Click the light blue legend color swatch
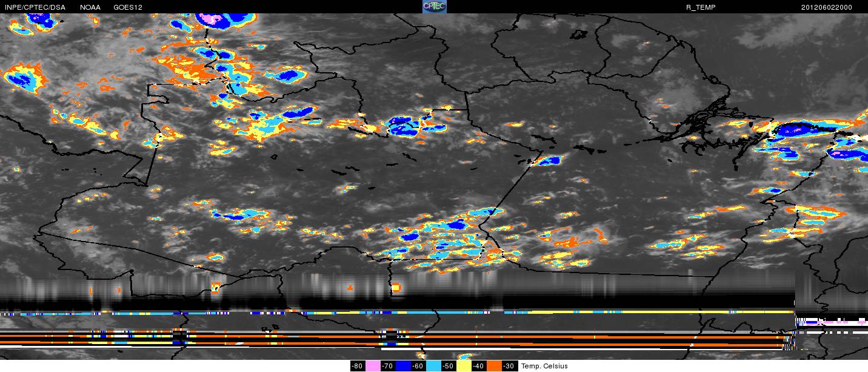Image resolution: width=868 pixels, height=372 pixels. coord(433,366)
